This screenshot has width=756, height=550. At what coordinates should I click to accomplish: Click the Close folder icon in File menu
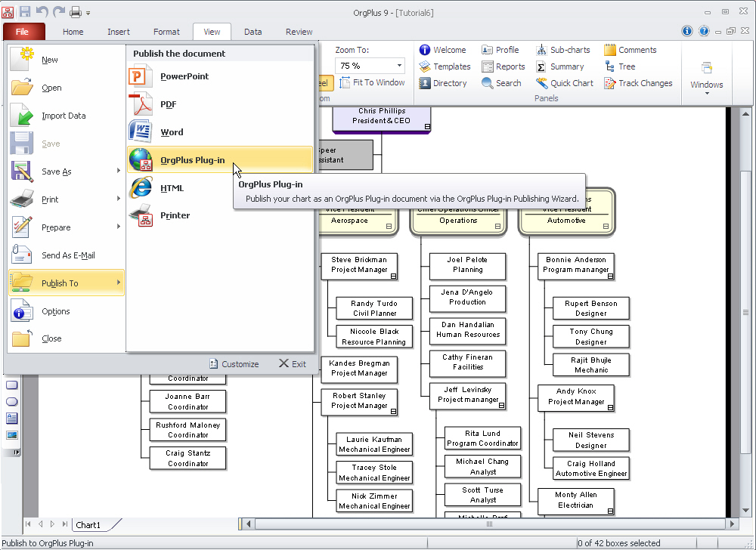coord(22,338)
